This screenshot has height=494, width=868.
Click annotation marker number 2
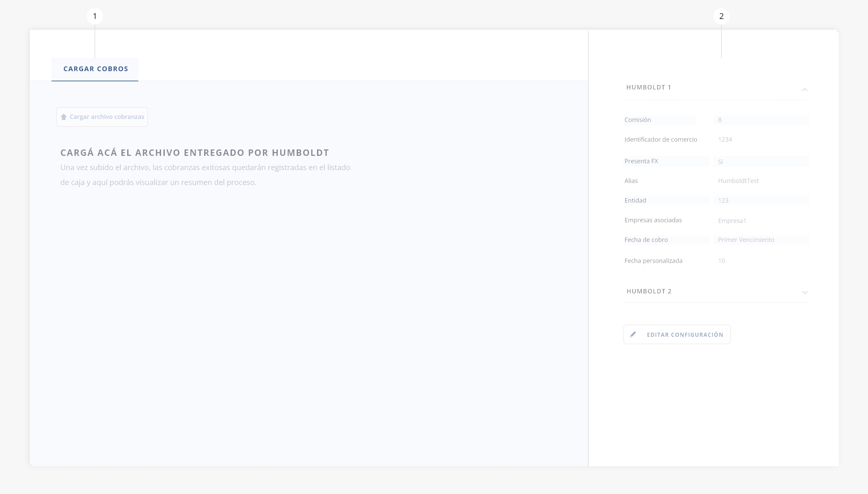721,16
